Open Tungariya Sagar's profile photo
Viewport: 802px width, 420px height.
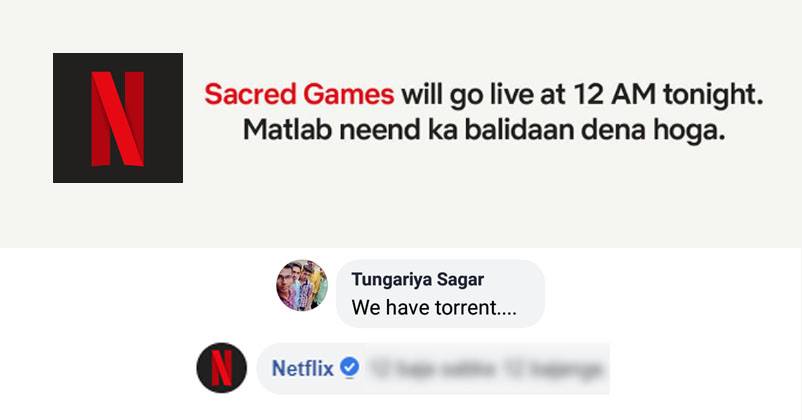(x=302, y=285)
